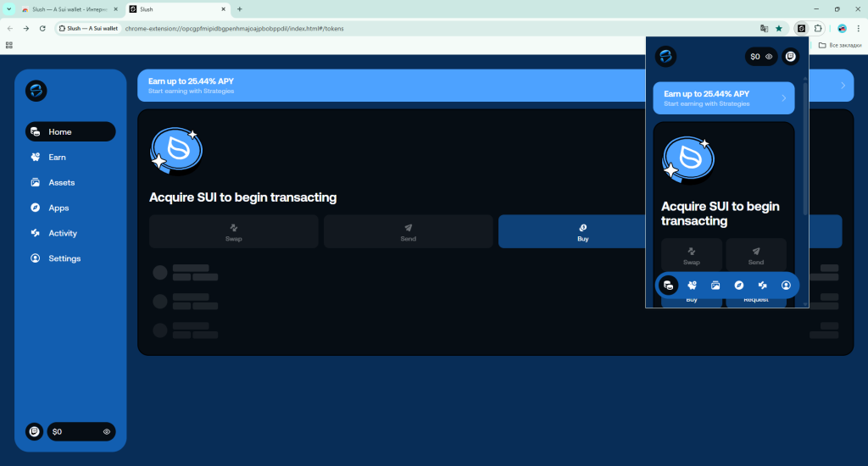Click the translate page icon in the address bar
868x466 pixels.
click(764, 28)
